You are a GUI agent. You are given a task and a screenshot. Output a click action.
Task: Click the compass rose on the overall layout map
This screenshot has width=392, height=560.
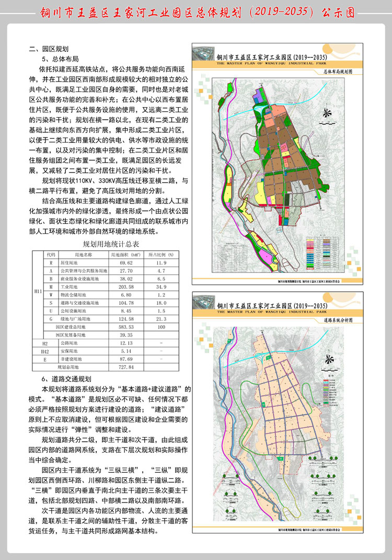[x=327, y=113]
